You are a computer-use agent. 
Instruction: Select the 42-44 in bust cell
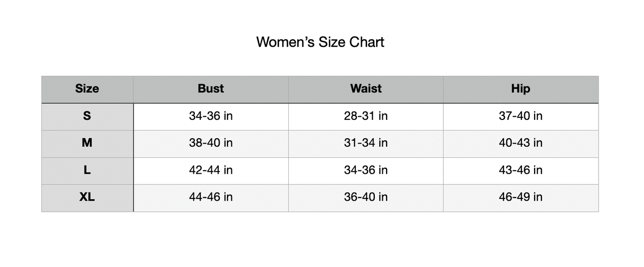[x=211, y=170]
